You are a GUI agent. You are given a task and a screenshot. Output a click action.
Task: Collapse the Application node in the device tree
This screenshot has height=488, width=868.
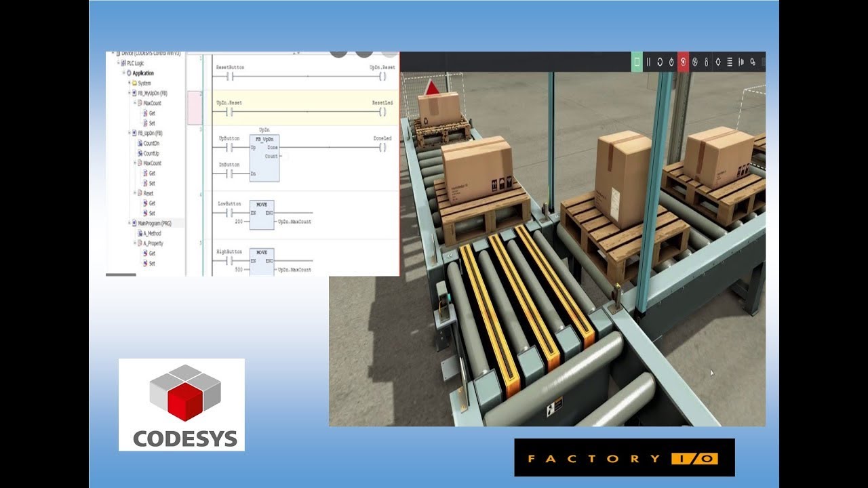point(123,73)
